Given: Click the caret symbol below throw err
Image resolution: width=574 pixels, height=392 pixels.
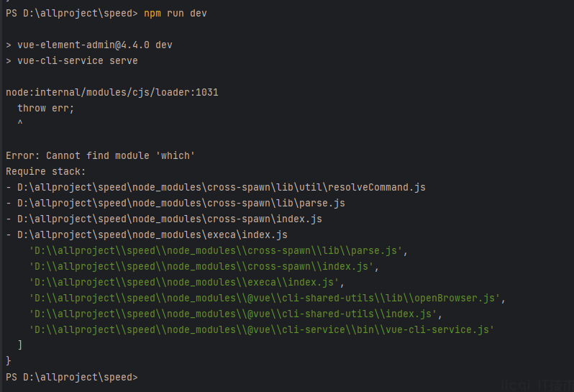Looking at the screenshot, I should pos(20,122).
